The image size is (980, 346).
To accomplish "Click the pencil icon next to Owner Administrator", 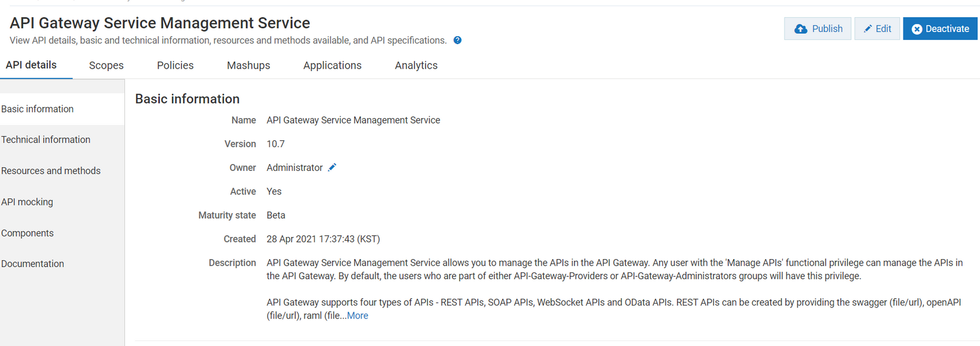I will tap(332, 167).
